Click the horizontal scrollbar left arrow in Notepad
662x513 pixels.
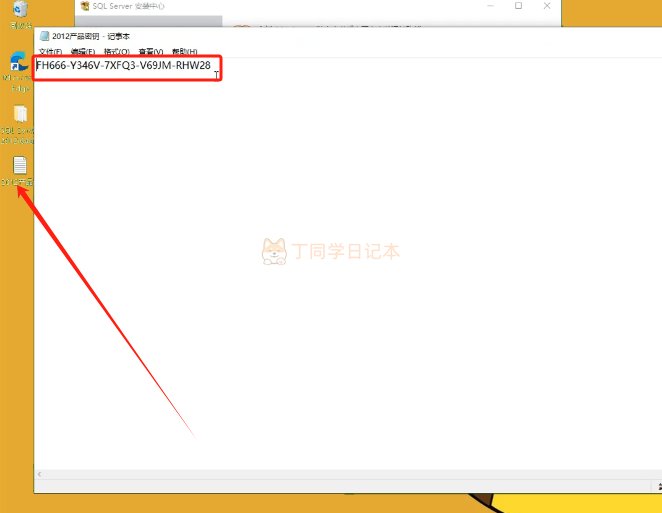point(39,474)
